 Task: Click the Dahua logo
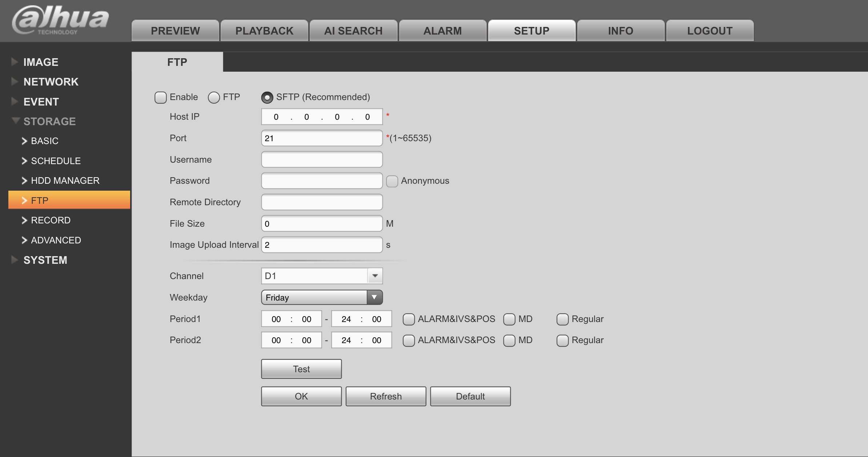[x=60, y=20]
